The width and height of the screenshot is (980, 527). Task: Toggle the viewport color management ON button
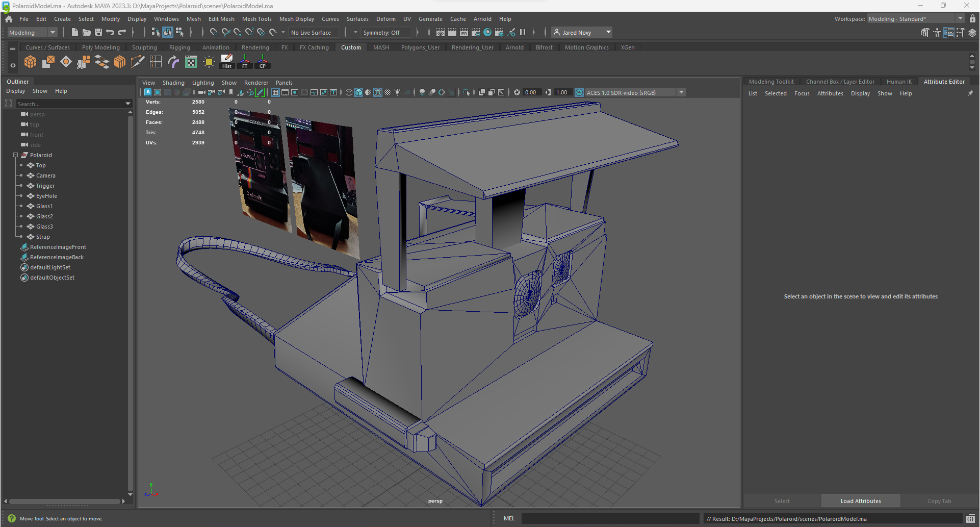coord(579,92)
